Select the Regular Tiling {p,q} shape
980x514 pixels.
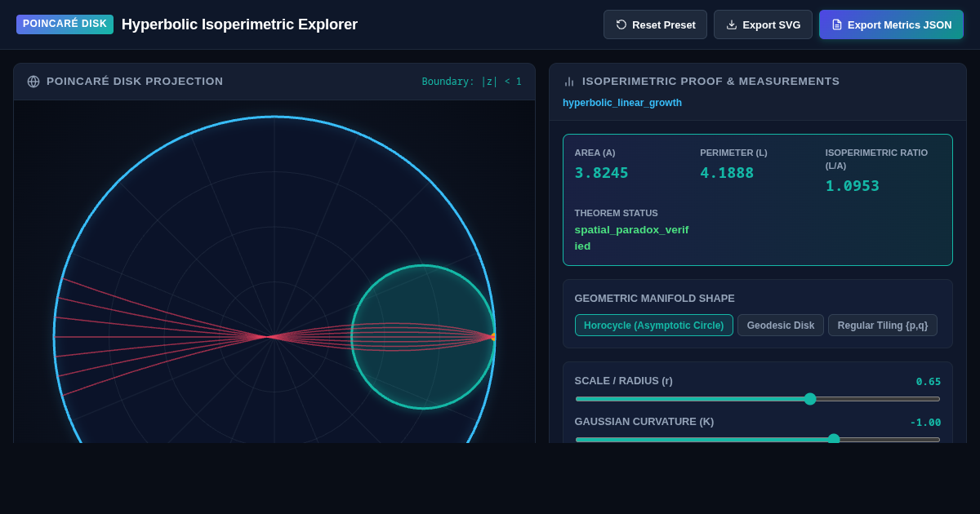point(883,326)
